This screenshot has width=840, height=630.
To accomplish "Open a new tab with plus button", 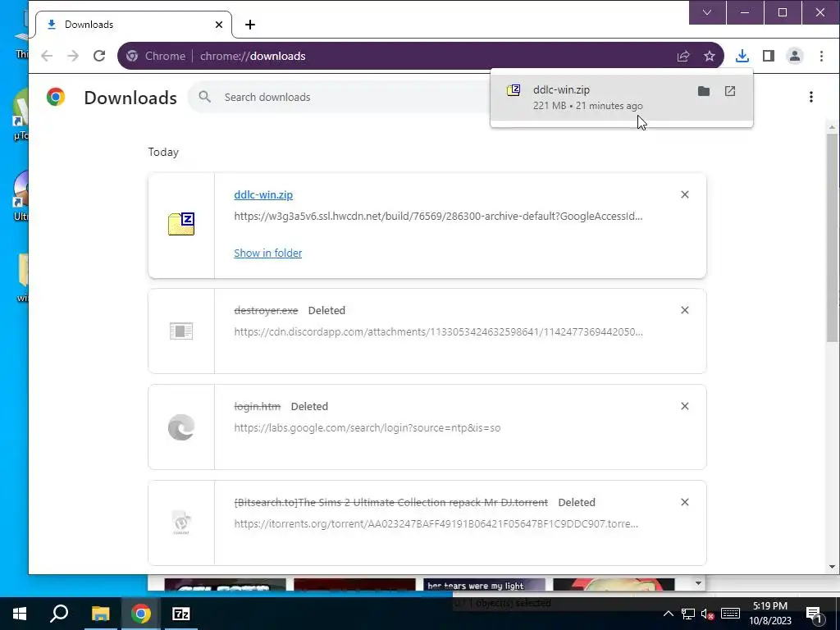I will (x=249, y=25).
